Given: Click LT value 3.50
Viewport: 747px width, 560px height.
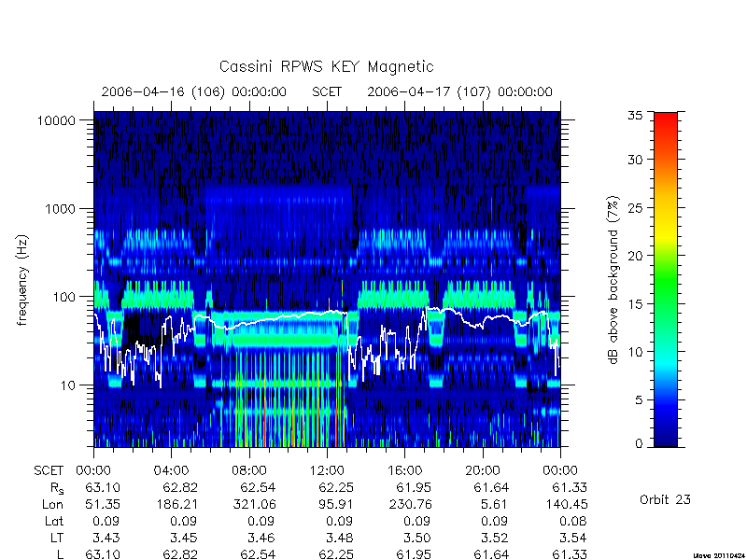Looking at the screenshot, I should point(417,539).
